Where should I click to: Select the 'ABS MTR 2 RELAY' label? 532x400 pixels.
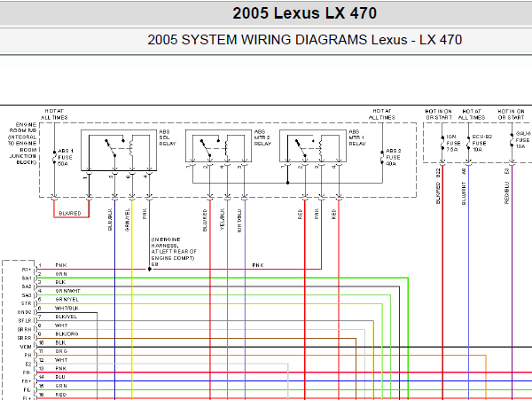coord(262,137)
